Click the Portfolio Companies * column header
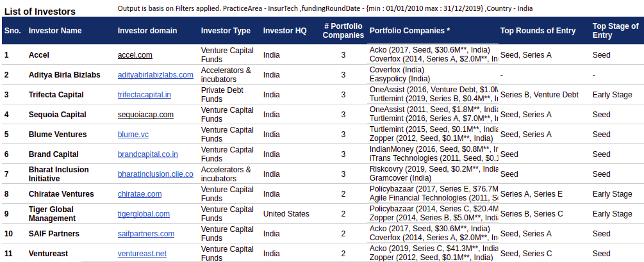 [409, 31]
